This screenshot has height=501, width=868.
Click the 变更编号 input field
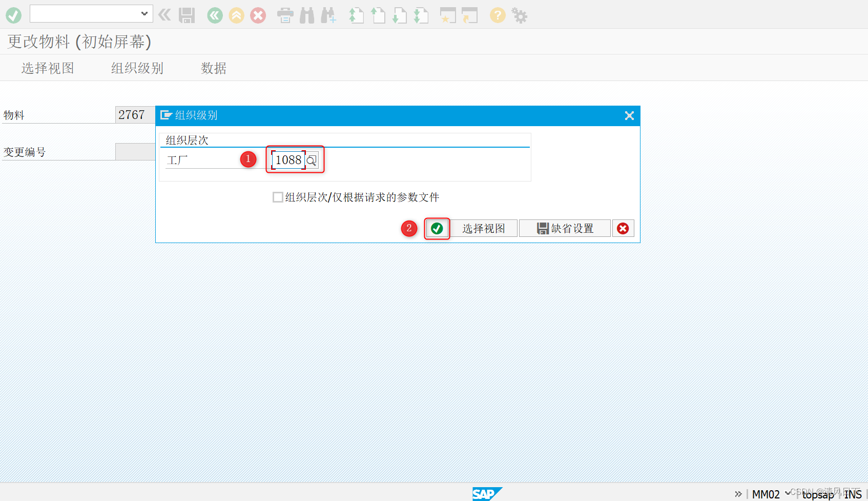pos(135,152)
